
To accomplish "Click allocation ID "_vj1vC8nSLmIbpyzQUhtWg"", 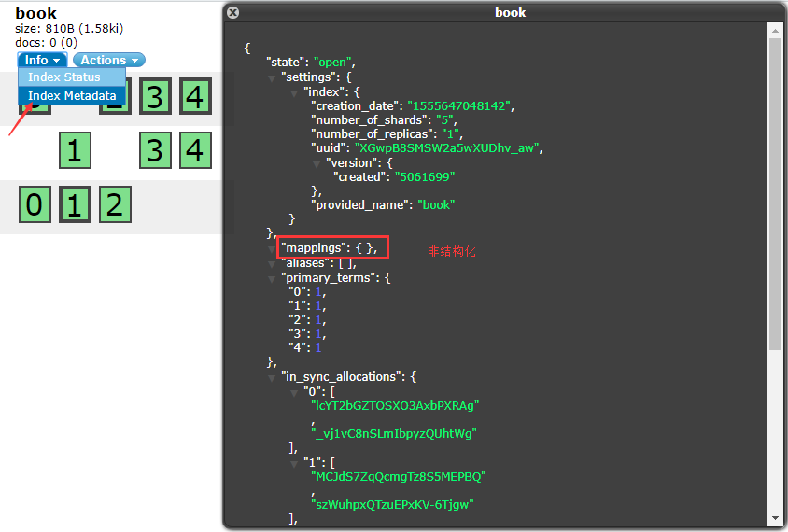I will coord(393,434).
